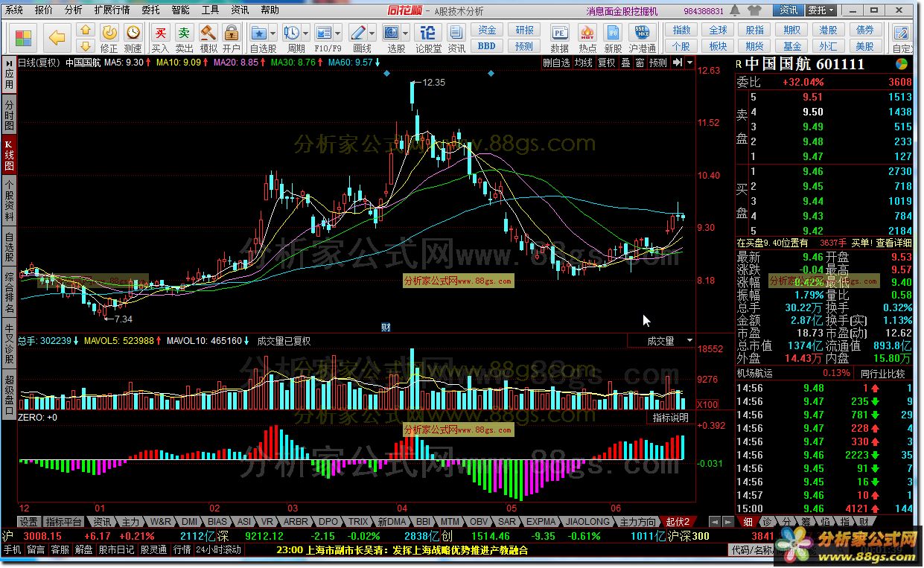Switch to the 分时图 side tab
This screenshot has height=568, width=924.
(9, 116)
